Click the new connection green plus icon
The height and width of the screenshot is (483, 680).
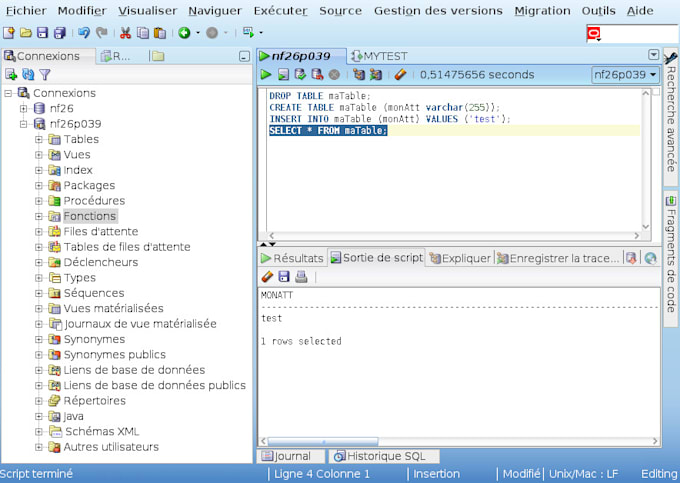coord(11,75)
